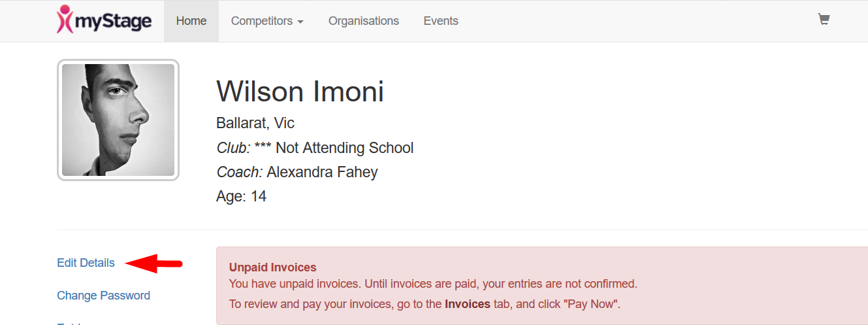Click Wilson Imoni's profile photo
The image size is (868, 325).
(x=118, y=120)
